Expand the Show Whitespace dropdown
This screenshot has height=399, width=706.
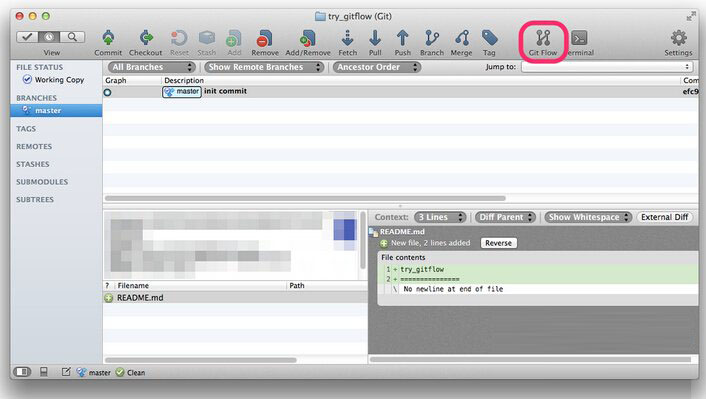pyautogui.click(x=588, y=217)
